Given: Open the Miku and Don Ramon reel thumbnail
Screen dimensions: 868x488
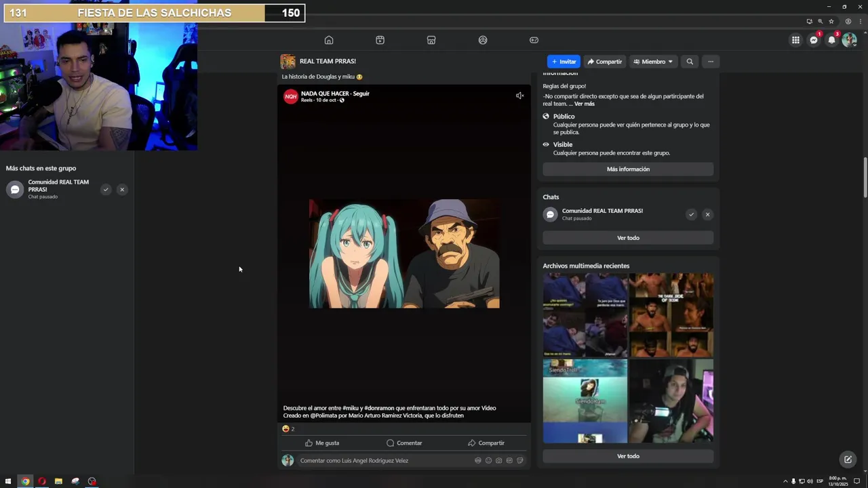Looking at the screenshot, I should pyautogui.click(x=404, y=253).
